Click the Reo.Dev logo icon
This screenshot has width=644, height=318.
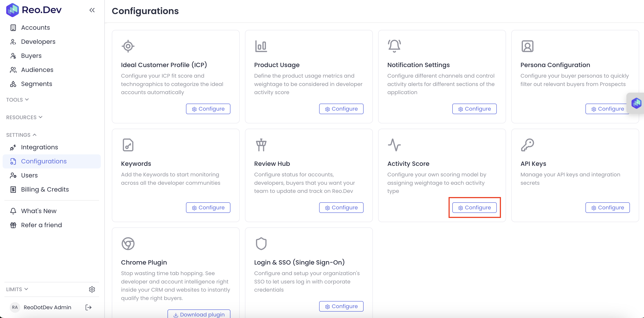[13, 10]
